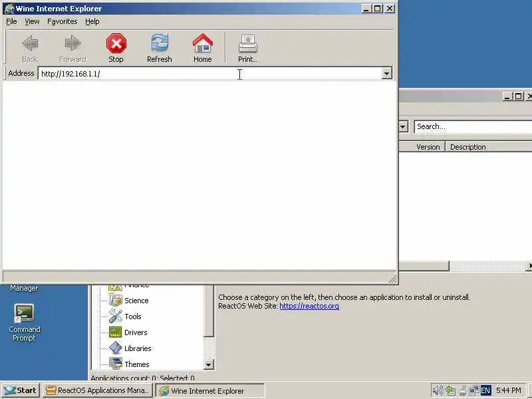Click the category tree vertical scrollbar thumb
The width and height of the screenshot is (532, 399).
point(208,311)
